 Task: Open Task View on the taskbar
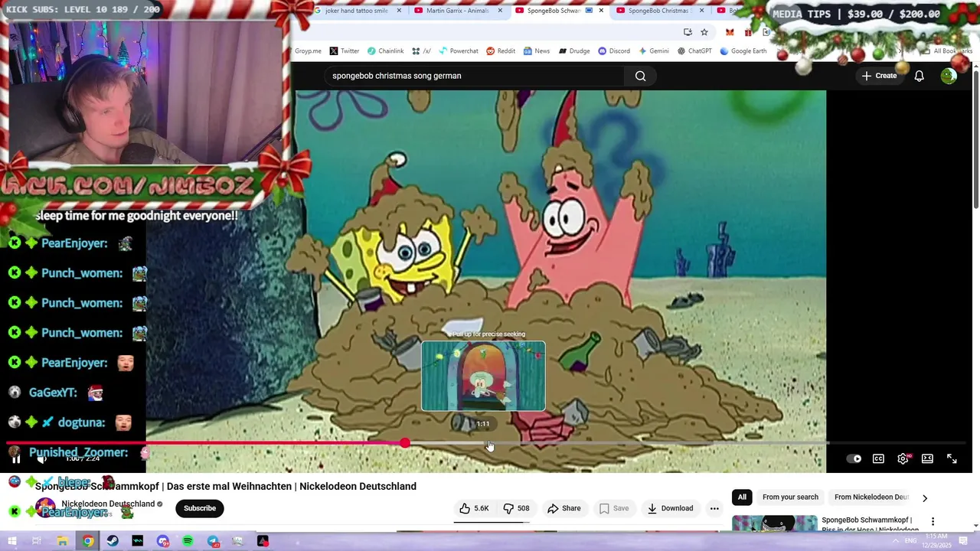tap(36, 541)
